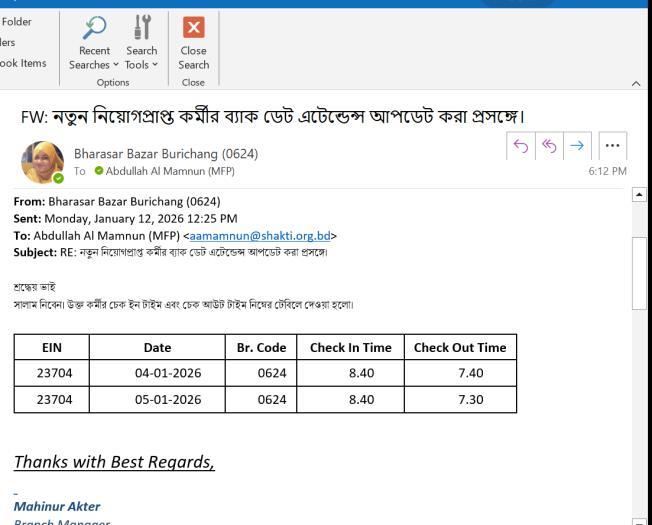Collapse the ribbon with chevron

tap(637, 83)
